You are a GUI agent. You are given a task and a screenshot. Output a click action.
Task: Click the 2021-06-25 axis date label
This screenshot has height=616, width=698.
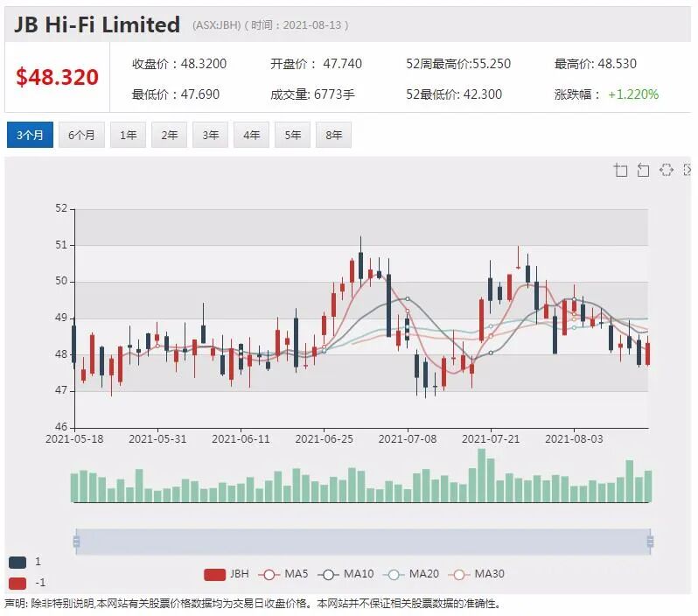[324, 439]
